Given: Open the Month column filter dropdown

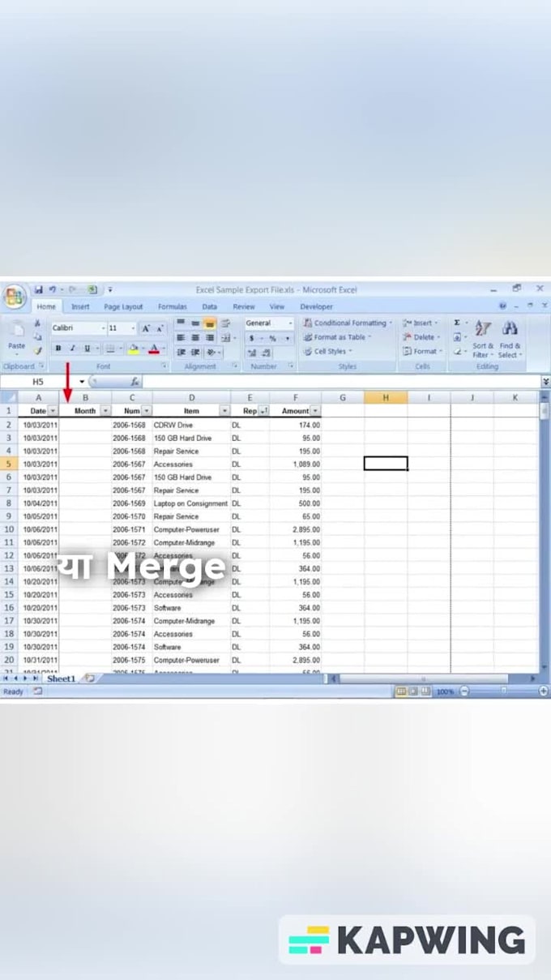Looking at the screenshot, I should (x=105, y=411).
